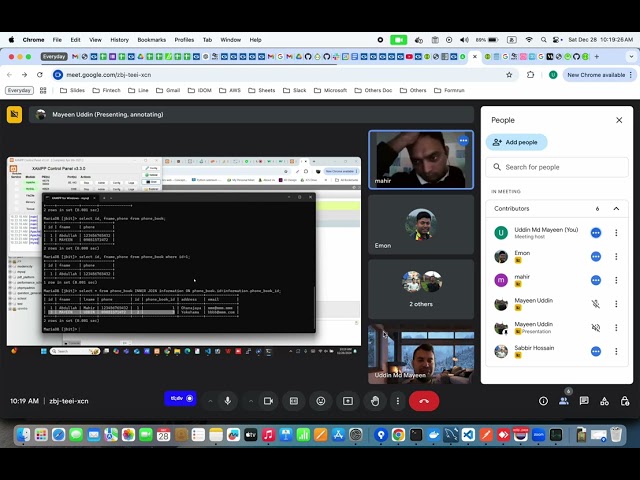This screenshot has height=480, width=640.
Task: Focus the Search for people field
Action: coord(557,167)
